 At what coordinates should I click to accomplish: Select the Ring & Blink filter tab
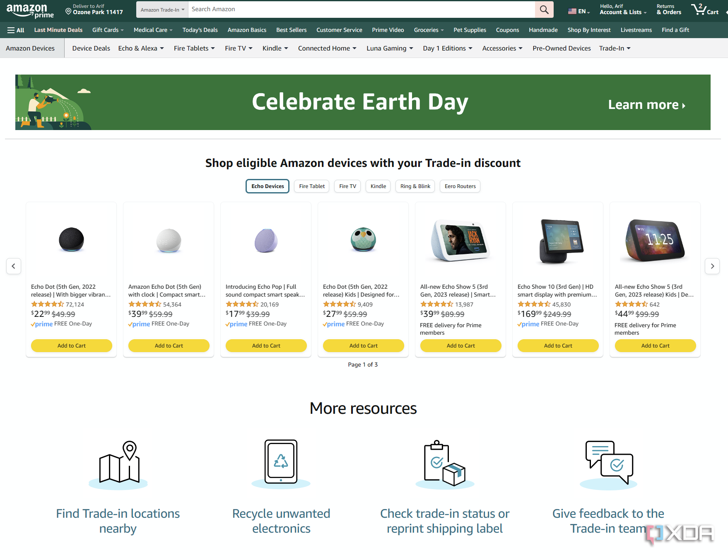coord(415,186)
